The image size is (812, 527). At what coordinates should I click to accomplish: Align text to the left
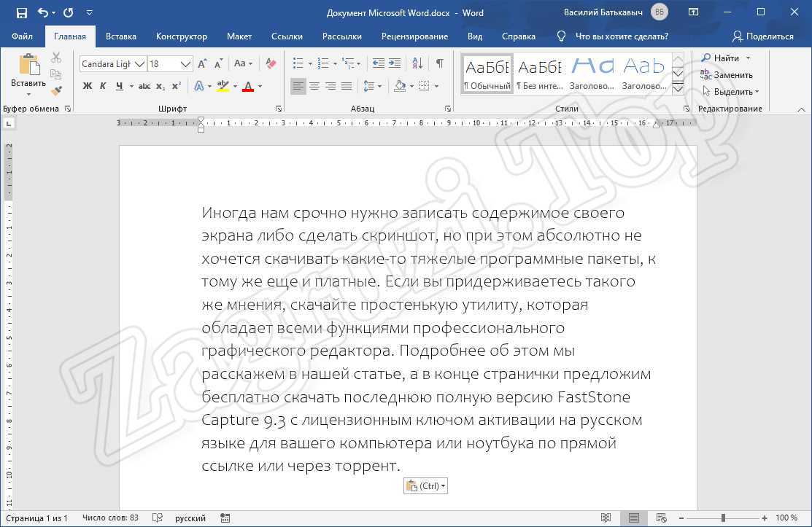pos(298,86)
